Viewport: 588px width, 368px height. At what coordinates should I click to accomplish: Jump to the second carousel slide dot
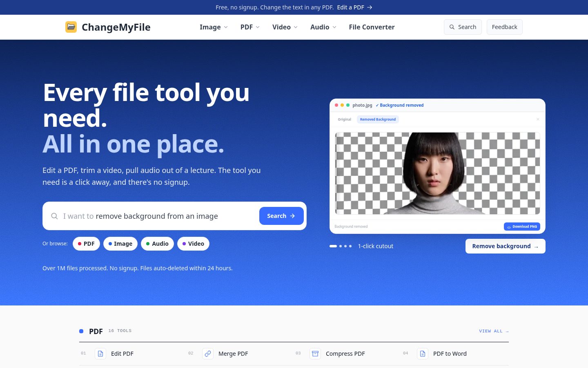pos(341,246)
